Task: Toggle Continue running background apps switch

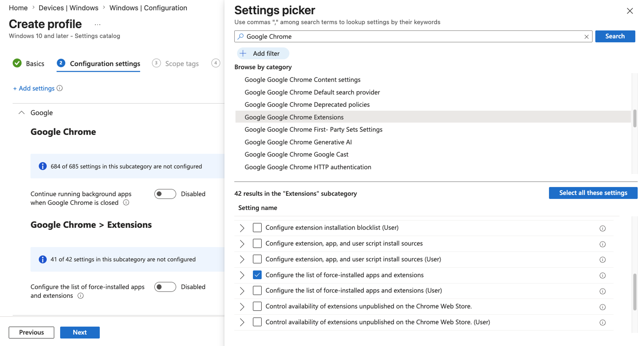Action: (165, 194)
